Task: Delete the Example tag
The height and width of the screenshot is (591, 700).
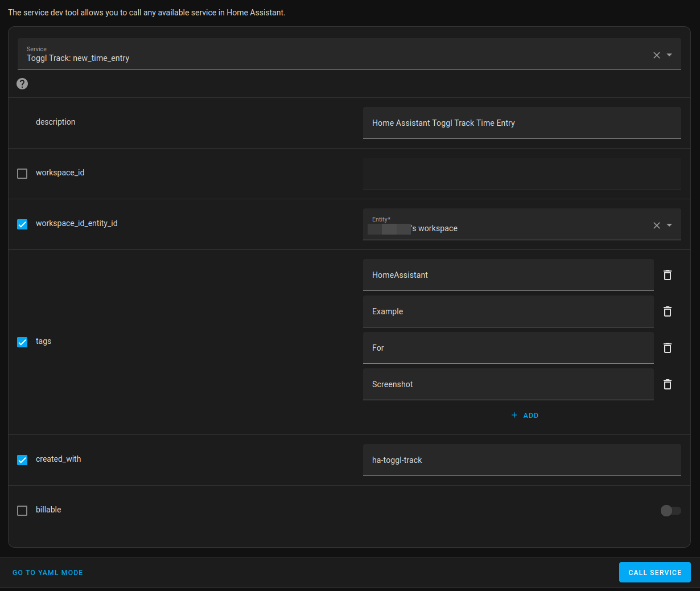Action: coord(668,311)
